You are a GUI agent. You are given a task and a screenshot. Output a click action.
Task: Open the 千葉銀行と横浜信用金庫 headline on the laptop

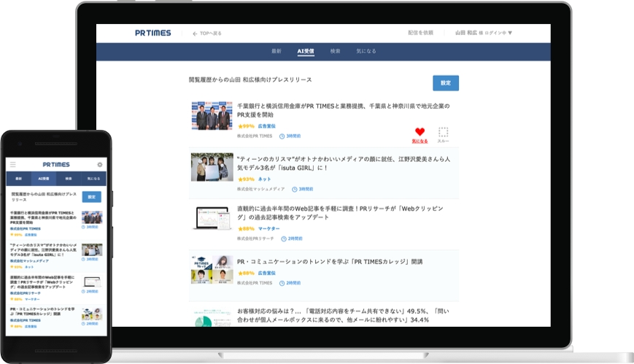[x=344, y=110]
